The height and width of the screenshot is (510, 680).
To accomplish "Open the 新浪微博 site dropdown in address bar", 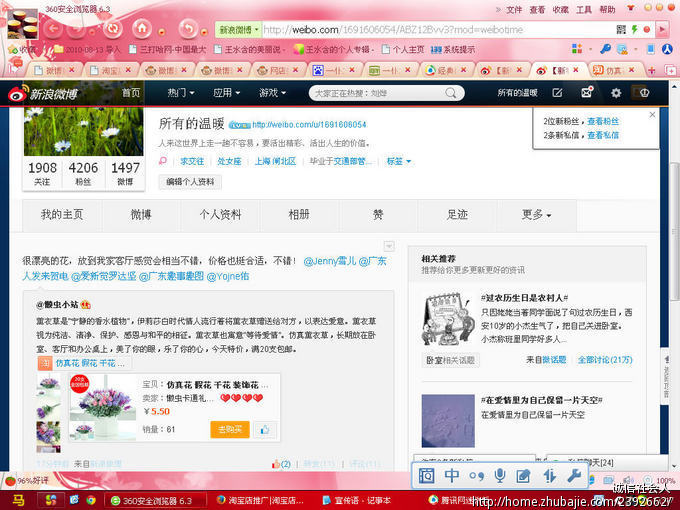I will [x=238, y=29].
